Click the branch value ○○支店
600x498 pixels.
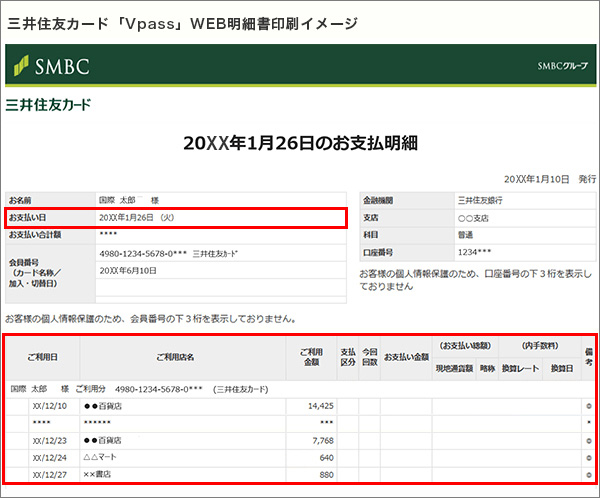click(473, 218)
